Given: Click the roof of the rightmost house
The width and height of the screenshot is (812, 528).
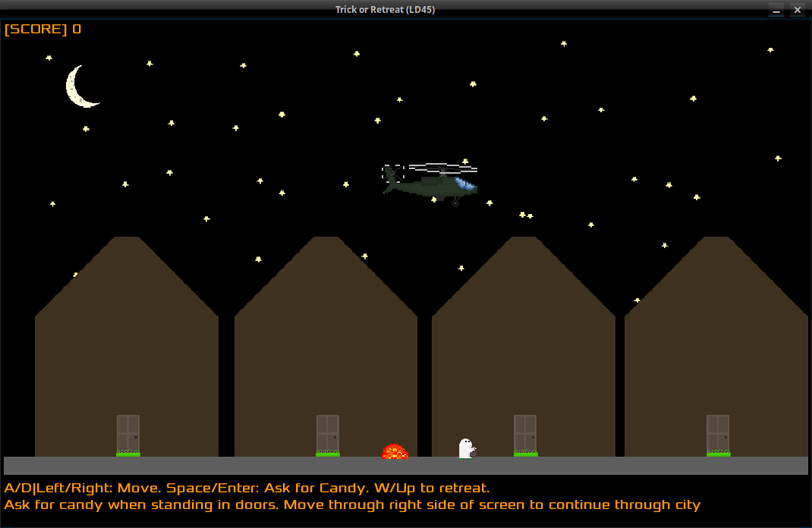Looking at the screenshot, I should point(716,276).
